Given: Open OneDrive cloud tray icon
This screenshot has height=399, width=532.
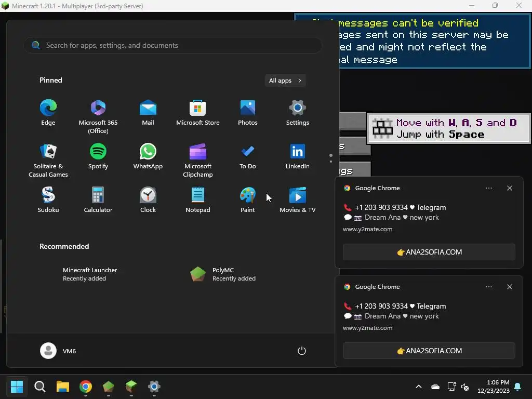Looking at the screenshot, I should pyautogui.click(x=435, y=387).
